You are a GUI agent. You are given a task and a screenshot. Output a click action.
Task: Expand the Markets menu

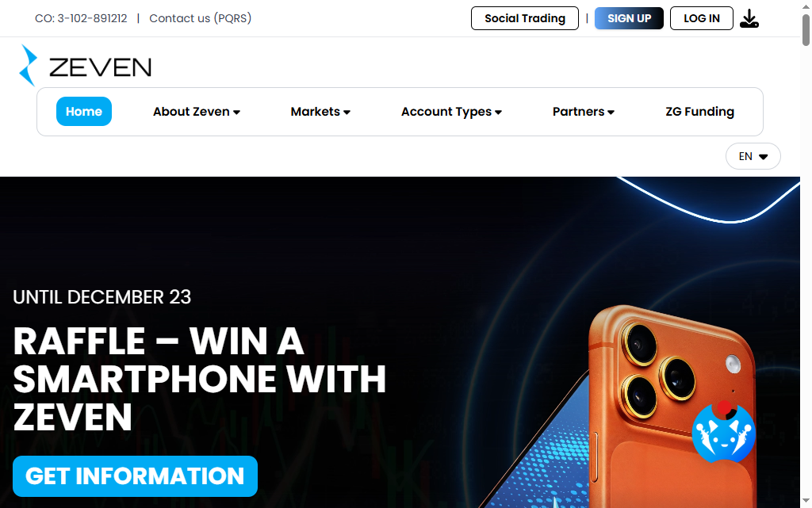(x=320, y=112)
